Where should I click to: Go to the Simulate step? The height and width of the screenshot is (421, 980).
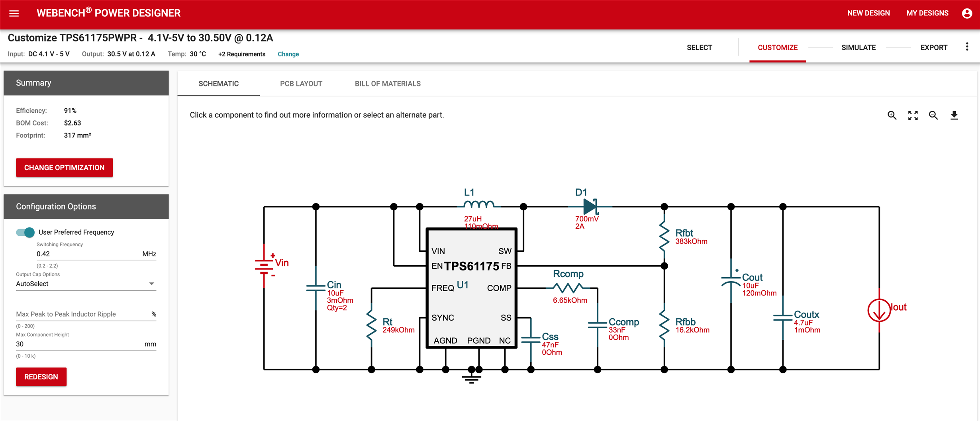tap(858, 47)
